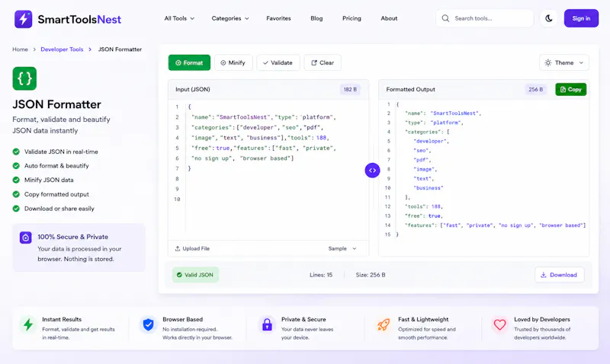This screenshot has height=364, width=610.
Task: Click the green lightning Instant Results icon
Action: (28, 324)
